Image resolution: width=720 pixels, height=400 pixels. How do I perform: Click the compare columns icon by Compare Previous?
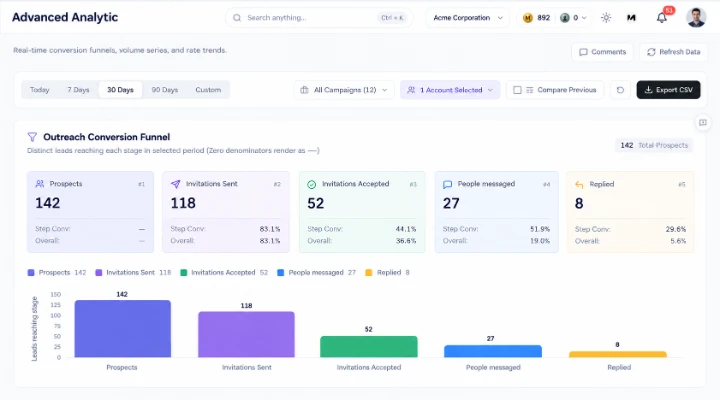pos(530,90)
